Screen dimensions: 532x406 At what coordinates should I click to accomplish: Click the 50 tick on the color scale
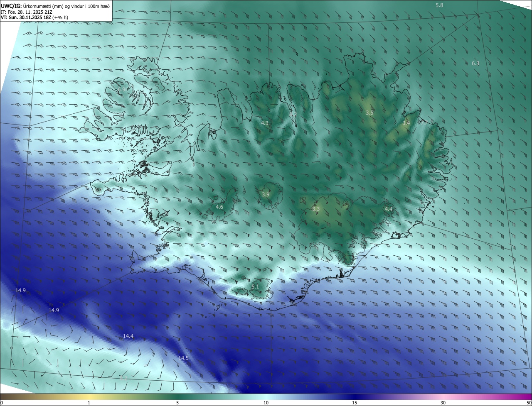(x=529, y=403)
